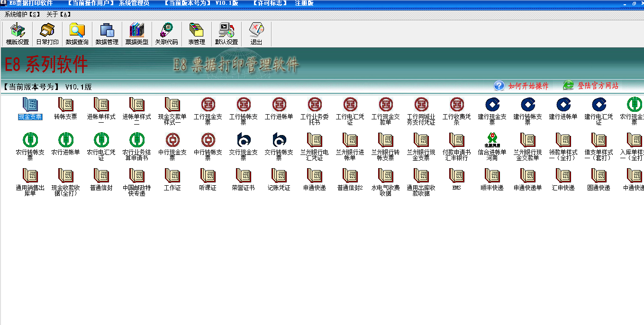Click the 退出 (exit) toolbar button
Viewport: 644px width, 325px height.
click(x=256, y=34)
